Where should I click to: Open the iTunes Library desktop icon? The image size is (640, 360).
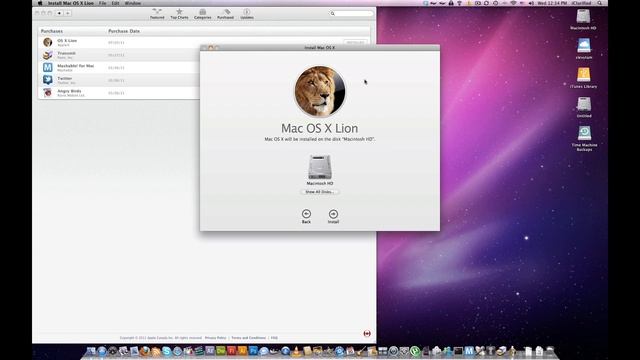[x=583, y=78]
